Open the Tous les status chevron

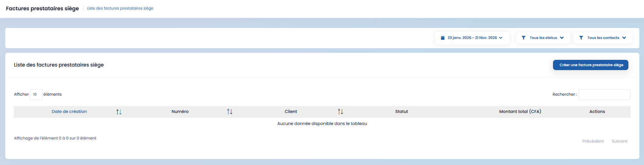[562, 38]
